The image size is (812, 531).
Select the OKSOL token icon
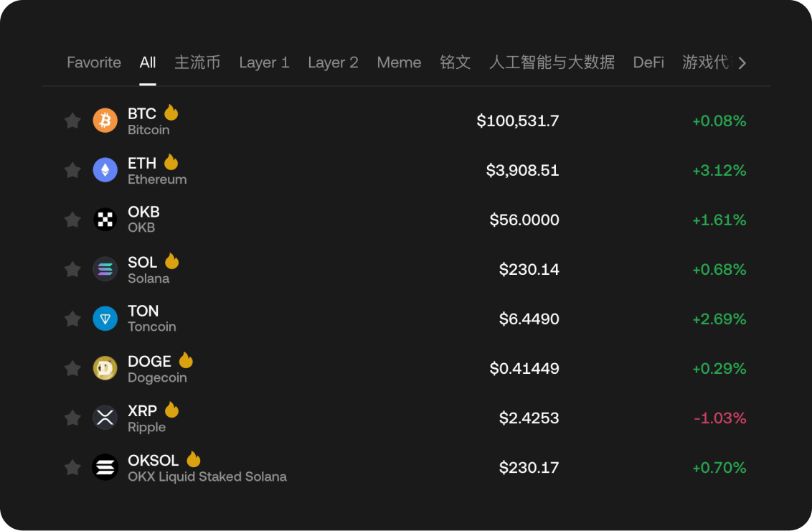click(105, 467)
